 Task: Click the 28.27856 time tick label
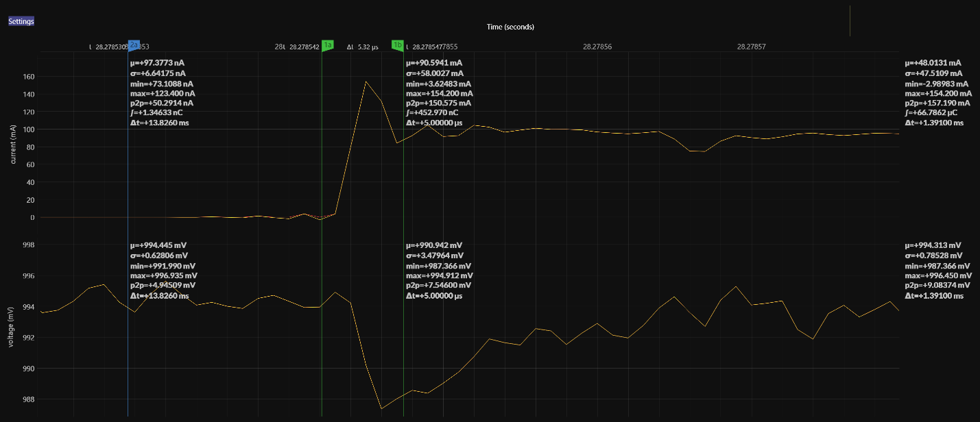click(x=597, y=47)
